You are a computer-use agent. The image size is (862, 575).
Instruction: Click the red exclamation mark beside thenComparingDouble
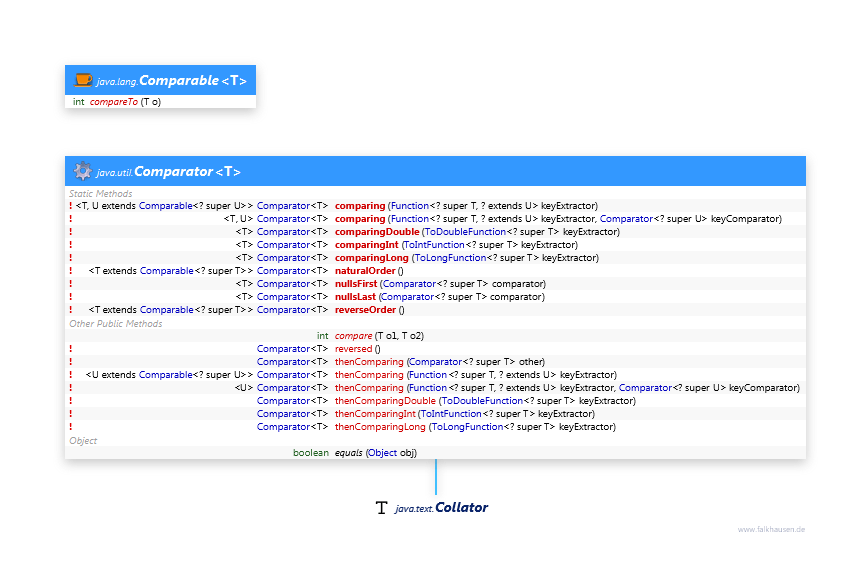coord(70,401)
